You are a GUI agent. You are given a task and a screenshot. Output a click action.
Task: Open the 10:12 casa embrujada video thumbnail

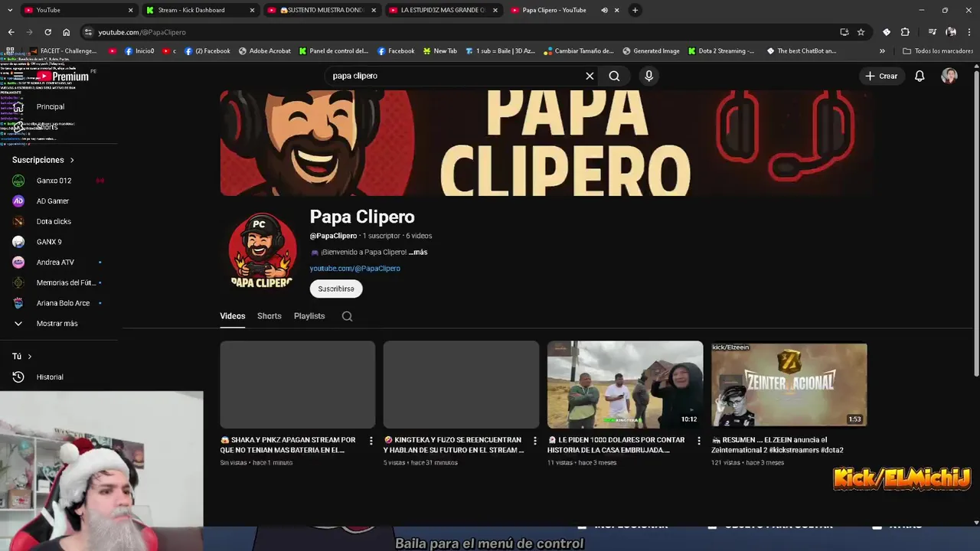pyautogui.click(x=625, y=384)
